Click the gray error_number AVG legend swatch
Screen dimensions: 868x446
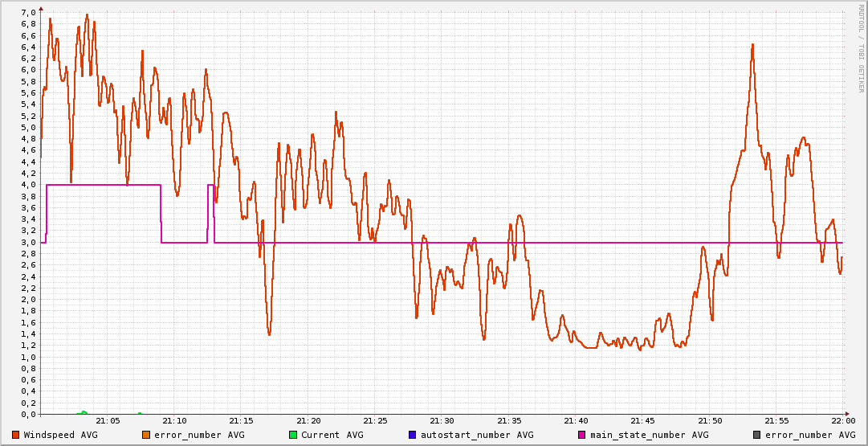pyautogui.click(x=756, y=435)
